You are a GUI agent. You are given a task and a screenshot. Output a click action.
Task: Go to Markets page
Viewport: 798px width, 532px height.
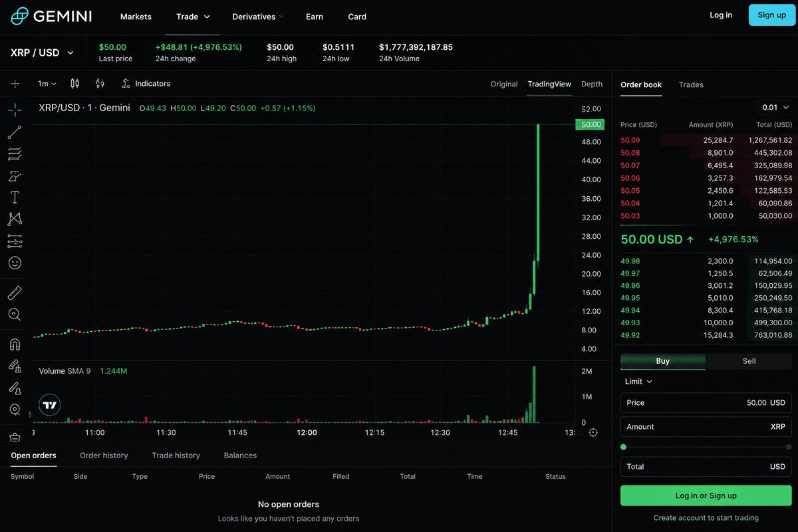point(136,17)
